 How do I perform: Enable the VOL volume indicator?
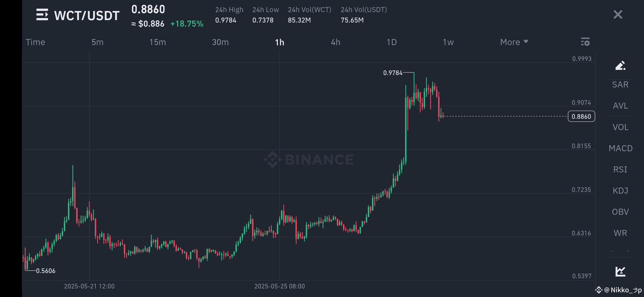coord(620,127)
